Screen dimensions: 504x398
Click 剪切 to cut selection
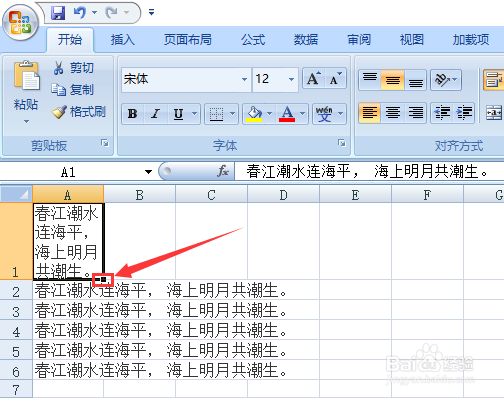point(74,68)
